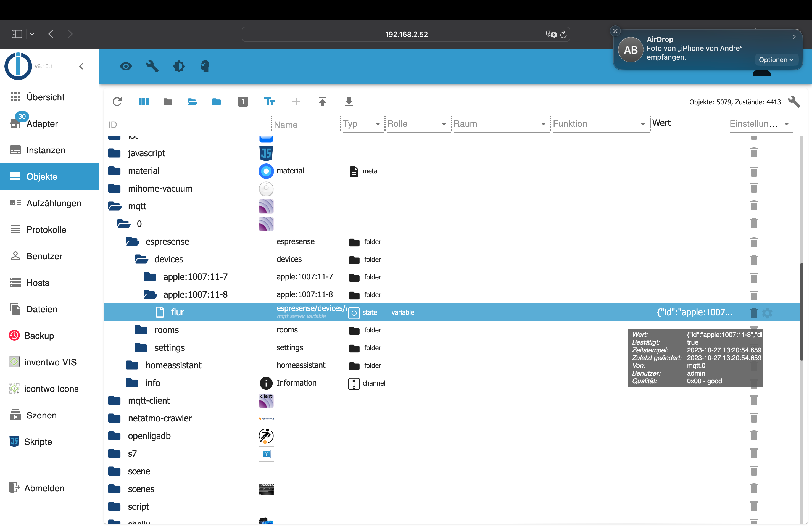Click the download objects JSON icon

click(349, 102)
